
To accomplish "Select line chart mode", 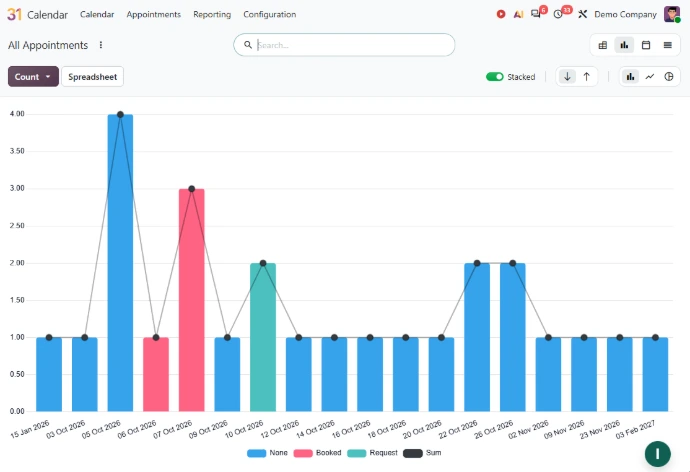I will click(650, 77).
